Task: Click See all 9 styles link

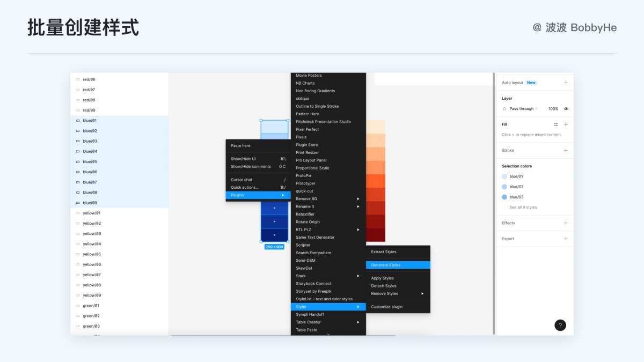Action: (523, 208)
